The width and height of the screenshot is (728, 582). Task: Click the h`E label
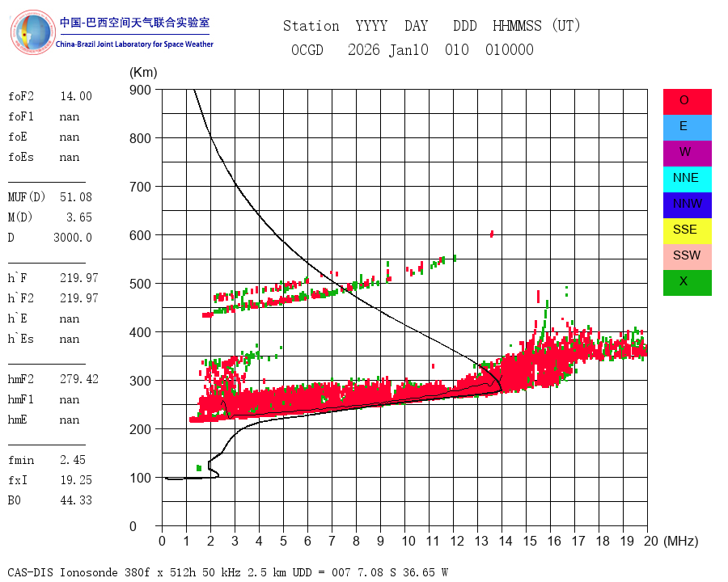[18, 318]
